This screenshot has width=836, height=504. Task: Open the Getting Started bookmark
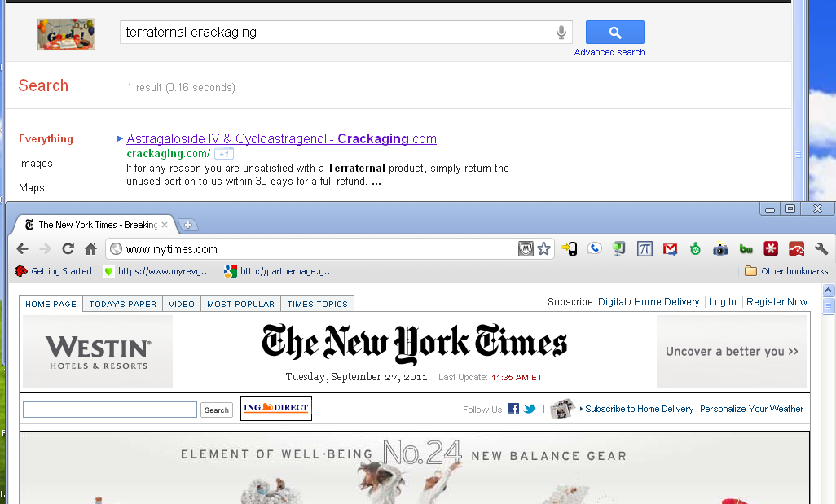[x=53, y=271]
